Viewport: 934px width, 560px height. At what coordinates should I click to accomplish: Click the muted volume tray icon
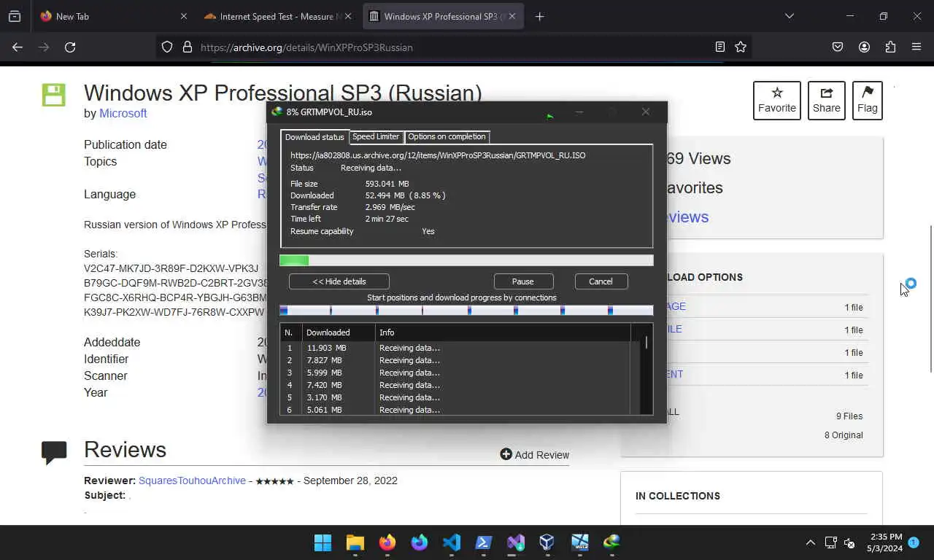click(x=849, y=542)
